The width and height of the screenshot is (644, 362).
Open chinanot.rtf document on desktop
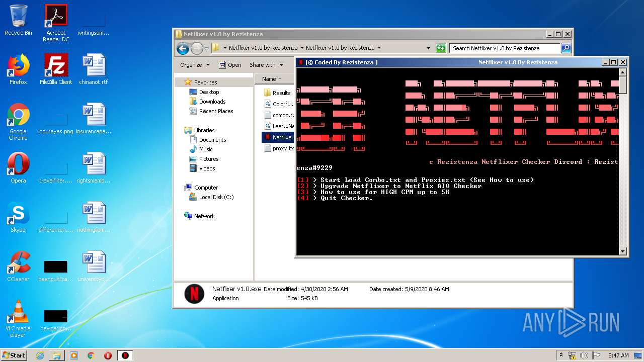pyautogui.click(x=94, y=69)
